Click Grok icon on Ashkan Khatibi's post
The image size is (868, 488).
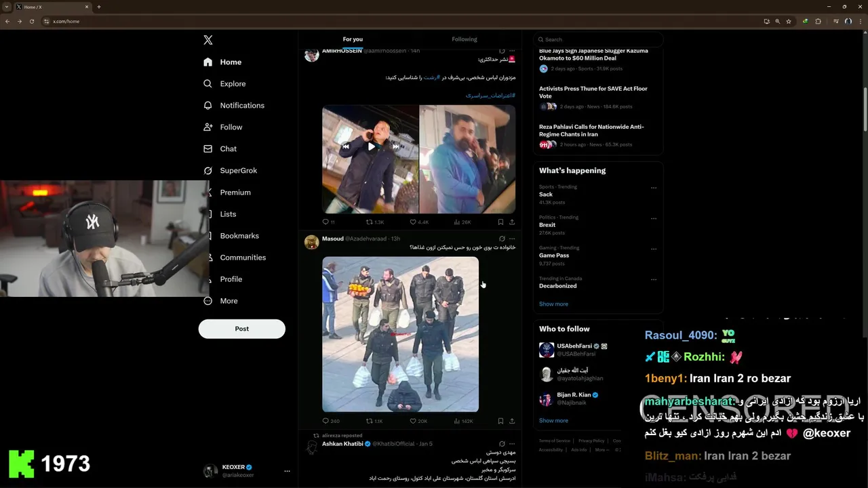tap(502, 443)
